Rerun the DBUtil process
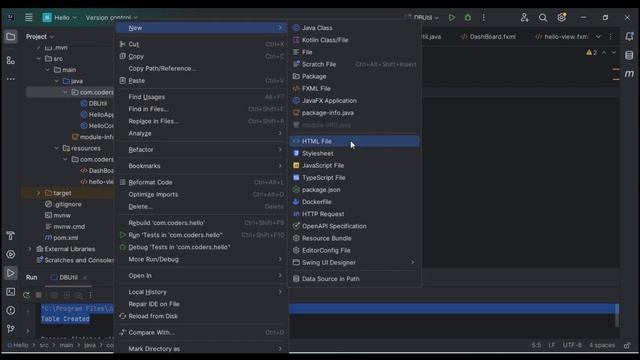The height and width of the screenshot is (360, 640). (26, 295)
